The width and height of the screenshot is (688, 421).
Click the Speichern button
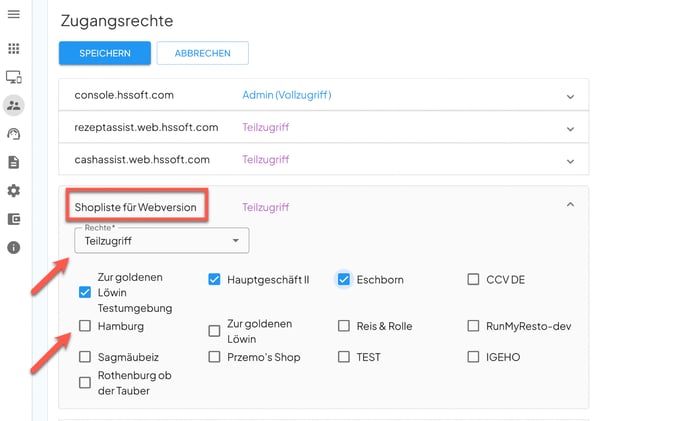(x=105, y=53)
